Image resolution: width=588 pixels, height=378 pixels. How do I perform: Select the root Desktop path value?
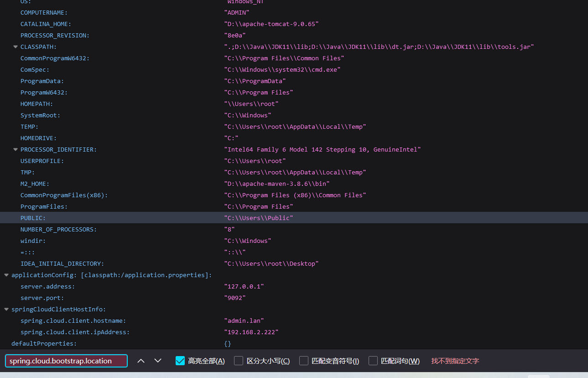[271, 263]
